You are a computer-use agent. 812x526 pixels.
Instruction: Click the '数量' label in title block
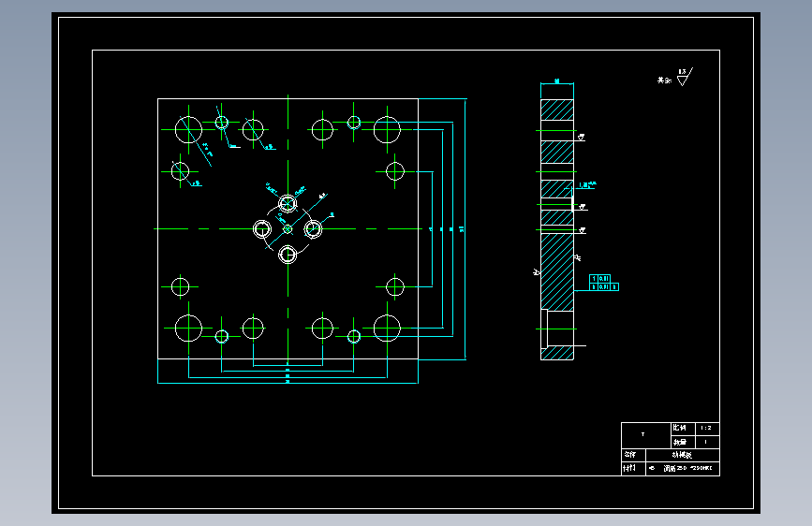[679, 442]
